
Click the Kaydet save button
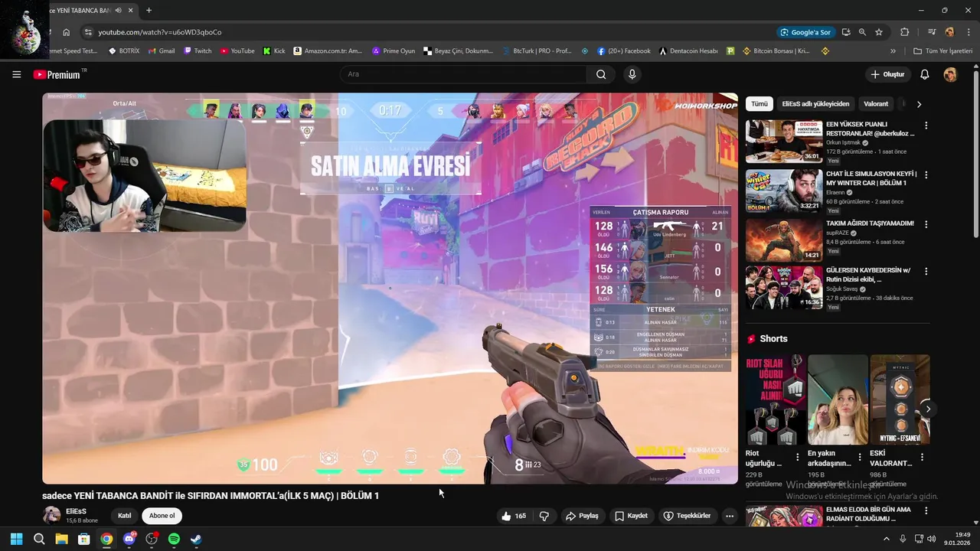point(632,516)
